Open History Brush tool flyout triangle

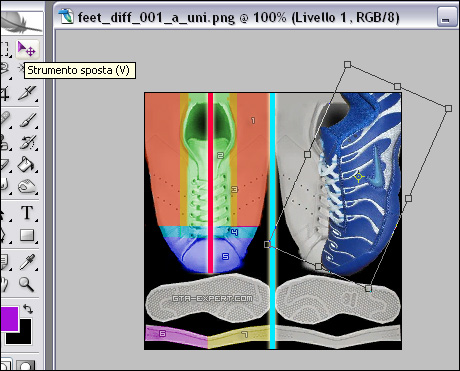(x=36, y=149)
